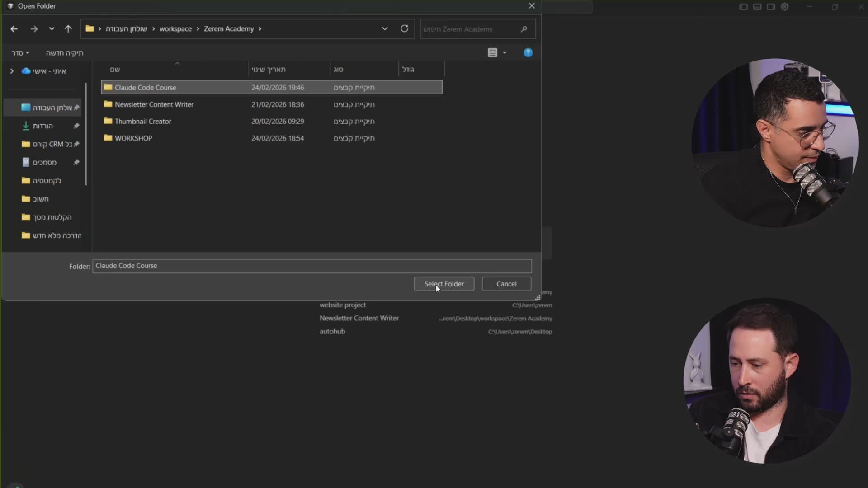Click the Cancel button

[x=506, y=284]
